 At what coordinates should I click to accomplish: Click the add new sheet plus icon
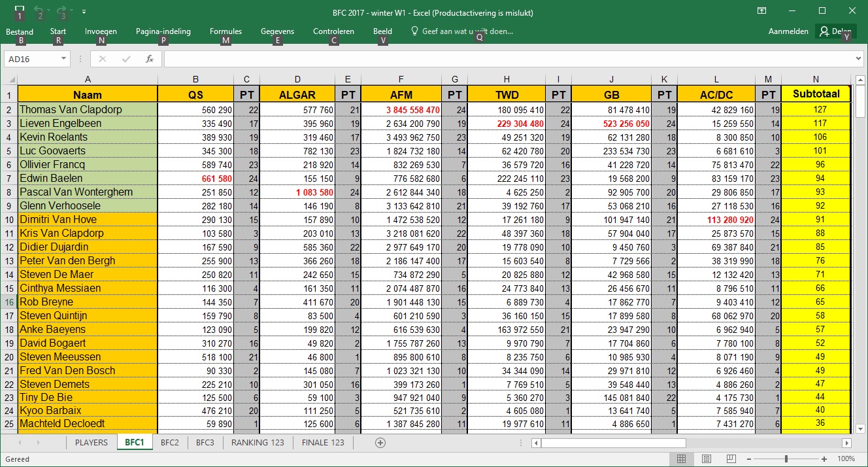(x=380, y=443)
